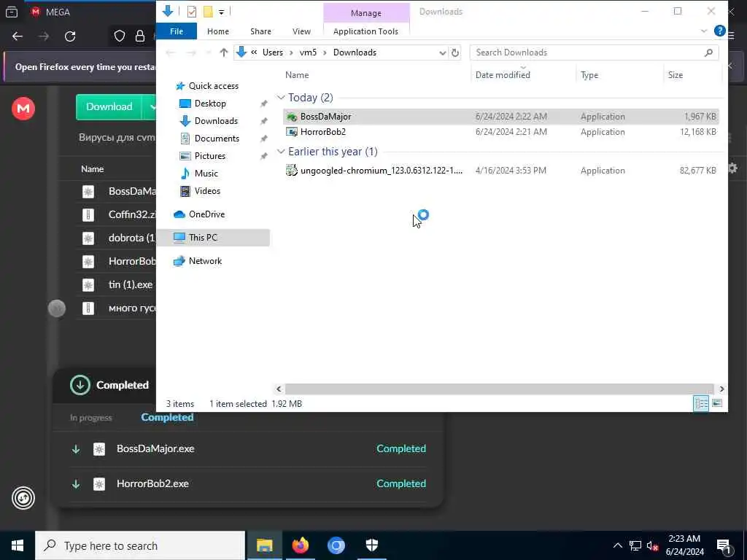Click the Manage contextual tab
Viewport: 747px width, 560px height.
point(366,13)
